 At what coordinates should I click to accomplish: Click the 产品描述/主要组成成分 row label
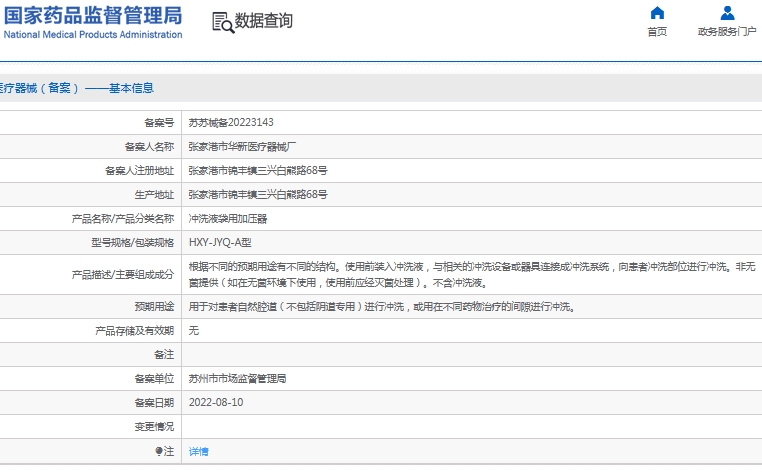pyautogui.click(x=122, y=275)
